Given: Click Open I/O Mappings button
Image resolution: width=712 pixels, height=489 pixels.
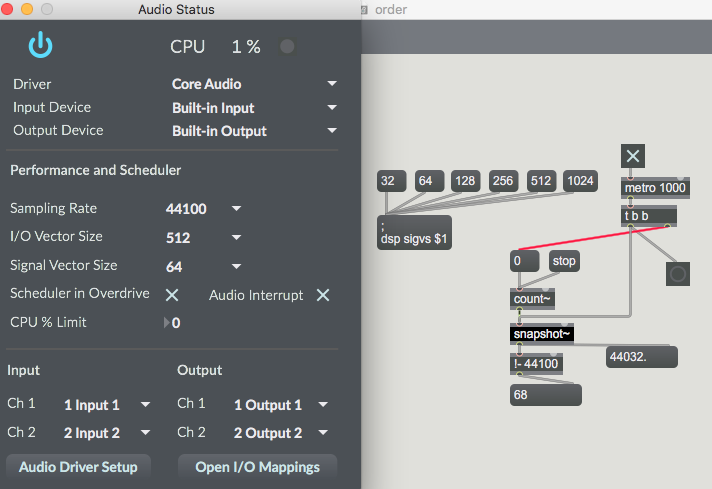Looking at the screenshot, I should click(x=257, y=467).
